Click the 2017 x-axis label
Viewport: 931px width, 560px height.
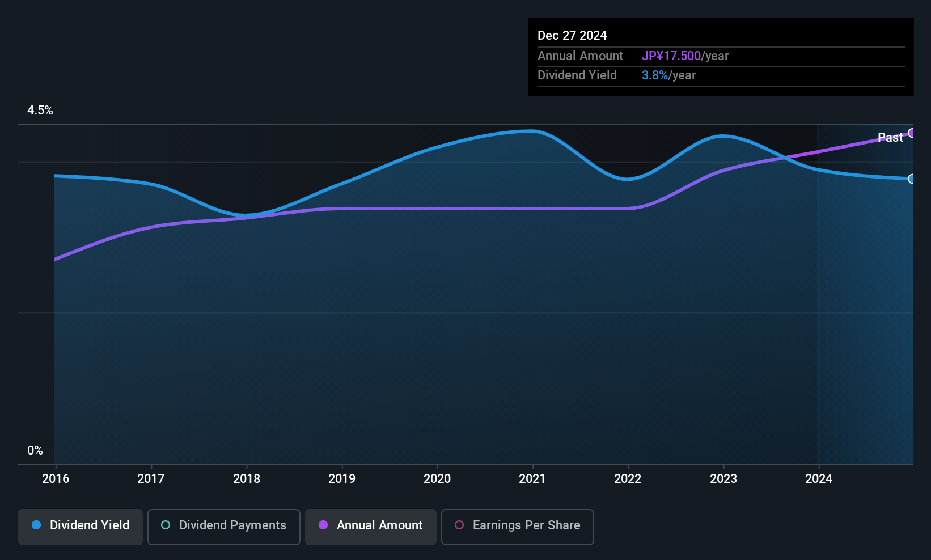coord(151,479)
